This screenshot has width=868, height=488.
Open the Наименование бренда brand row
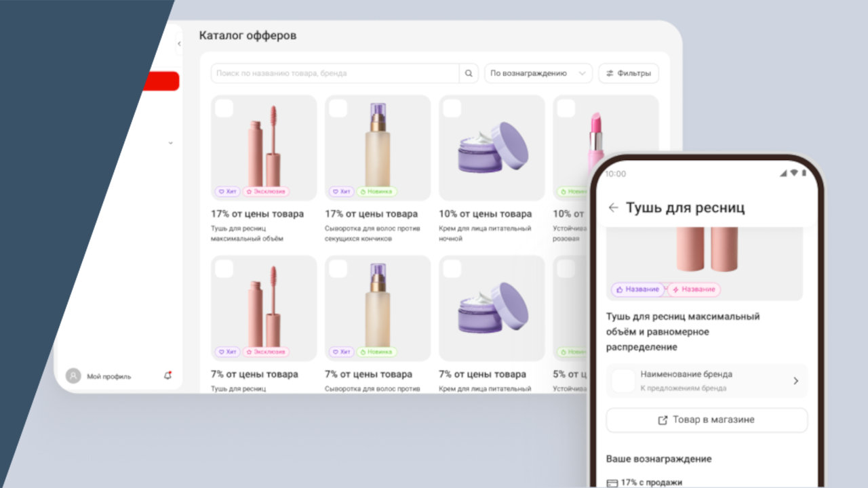click(x=707, y=380)
